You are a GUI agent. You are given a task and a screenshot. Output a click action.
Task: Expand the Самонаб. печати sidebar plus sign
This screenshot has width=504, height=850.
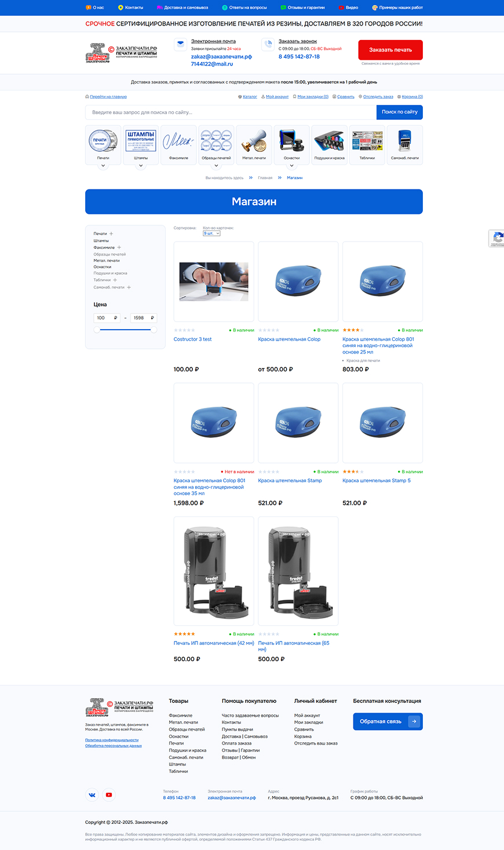point(129,287)
